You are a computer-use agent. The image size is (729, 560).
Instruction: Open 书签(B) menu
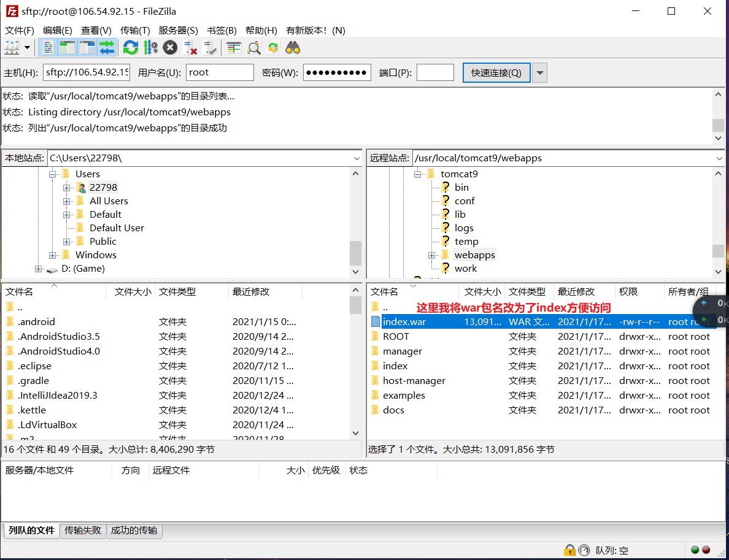point(222,31)
